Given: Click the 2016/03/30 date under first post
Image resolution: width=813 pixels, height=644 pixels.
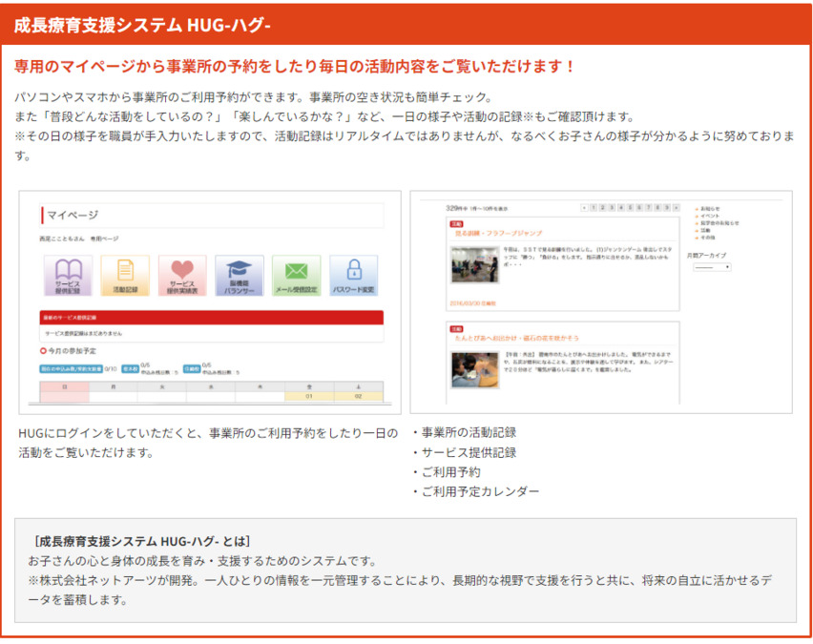Looking at the screenshot, I should coord(473,303).
